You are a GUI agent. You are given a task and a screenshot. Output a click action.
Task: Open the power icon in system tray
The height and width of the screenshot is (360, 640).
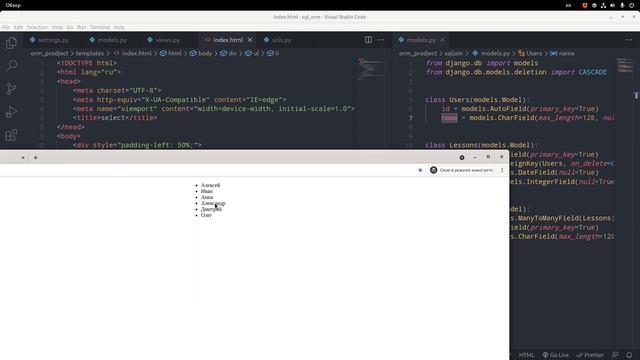pyautogui.click(x=631, y=5)
